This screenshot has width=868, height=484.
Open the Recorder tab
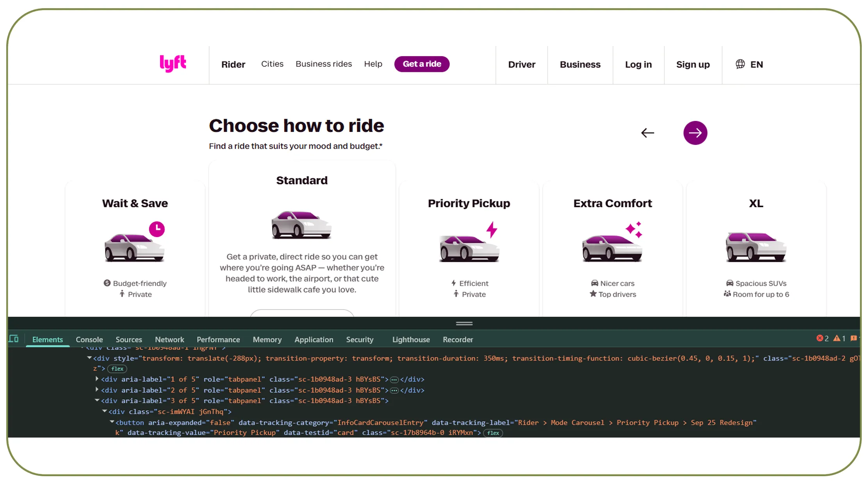tap(458, 340)
